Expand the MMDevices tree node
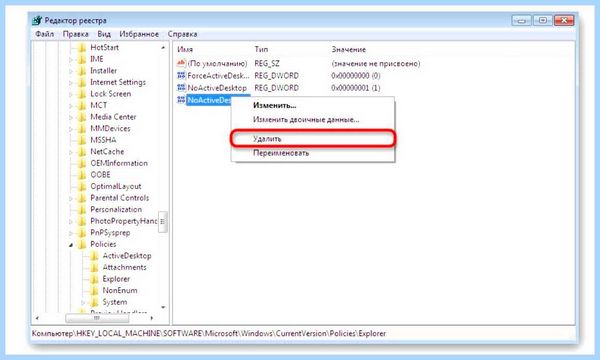 [71, 129]
